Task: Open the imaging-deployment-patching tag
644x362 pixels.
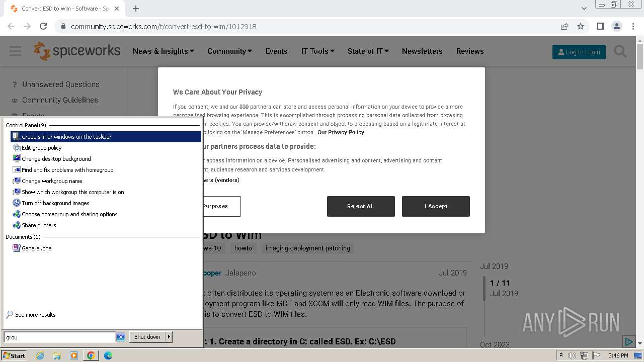Action: click(x=307, y=248)
